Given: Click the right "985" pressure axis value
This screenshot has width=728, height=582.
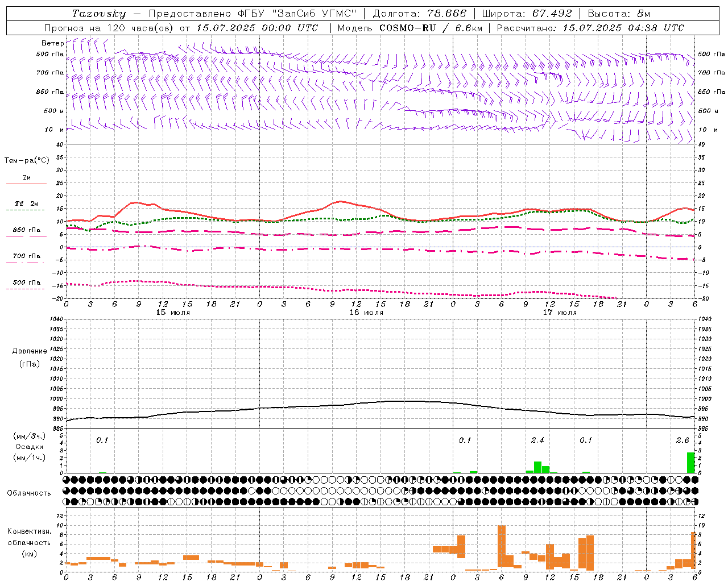Looking at the screenshot, I should 704,429.
